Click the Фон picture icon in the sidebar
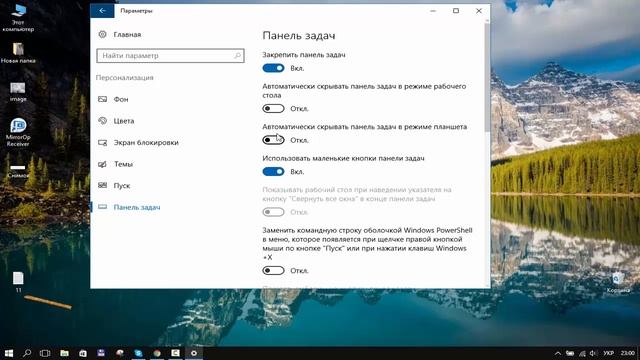The image size is (640, 360). [x=102, y=99]
